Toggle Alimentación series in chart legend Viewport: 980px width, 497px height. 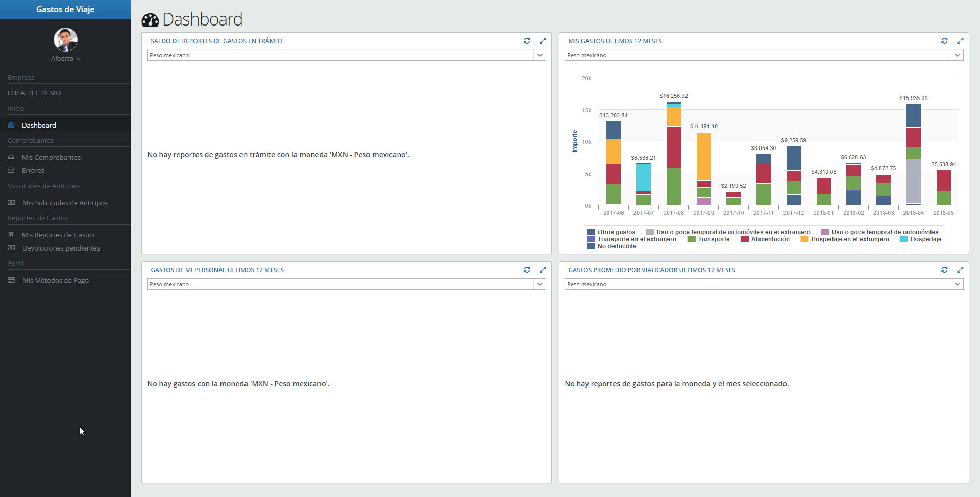click(x=765, y=239)
